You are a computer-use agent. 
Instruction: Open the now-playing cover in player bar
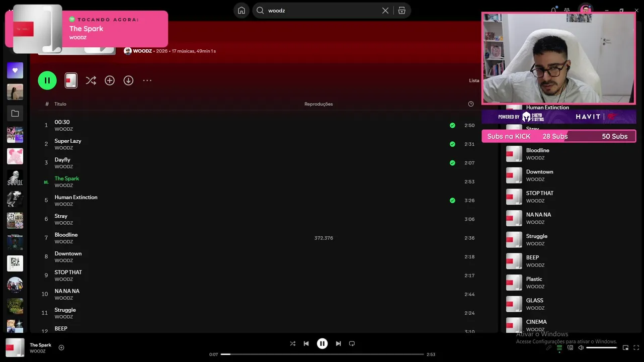(x=15, y=347)
